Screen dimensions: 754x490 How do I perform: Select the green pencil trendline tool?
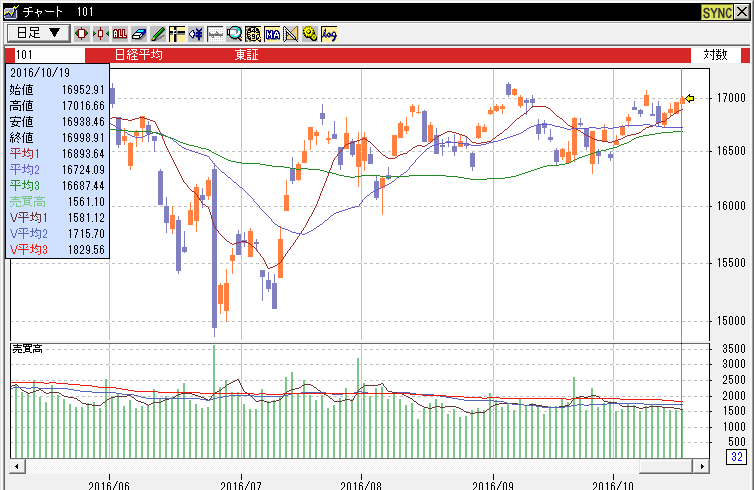158,33
